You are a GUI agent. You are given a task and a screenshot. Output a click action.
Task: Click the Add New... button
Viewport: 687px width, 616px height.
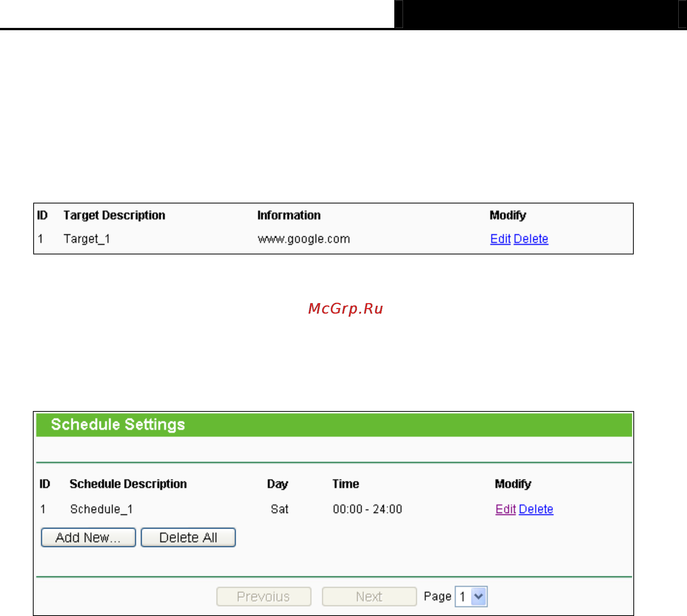coord(88,537)
